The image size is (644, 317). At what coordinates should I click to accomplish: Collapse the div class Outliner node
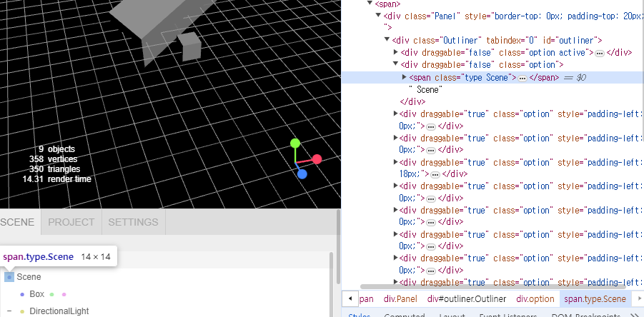(387, 40)
